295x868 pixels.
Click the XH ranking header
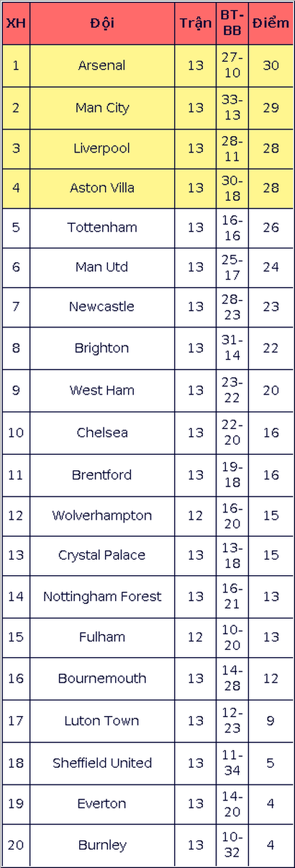tap(16, 24)
